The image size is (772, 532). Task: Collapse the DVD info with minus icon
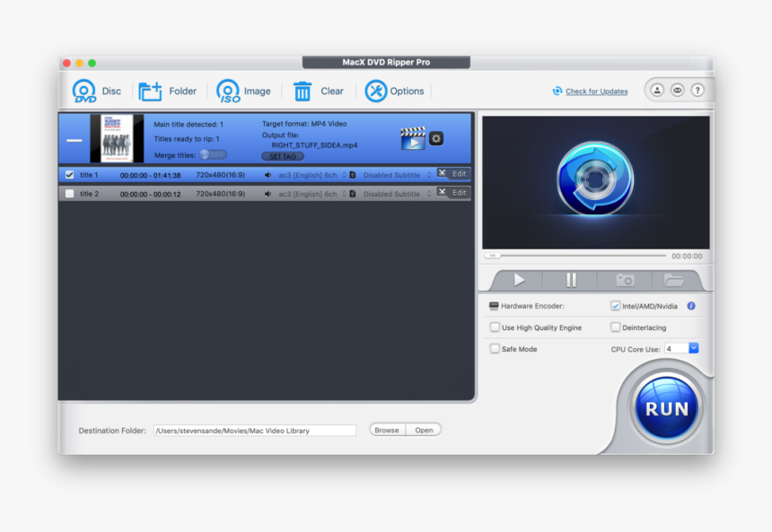[x=75, y=140]
